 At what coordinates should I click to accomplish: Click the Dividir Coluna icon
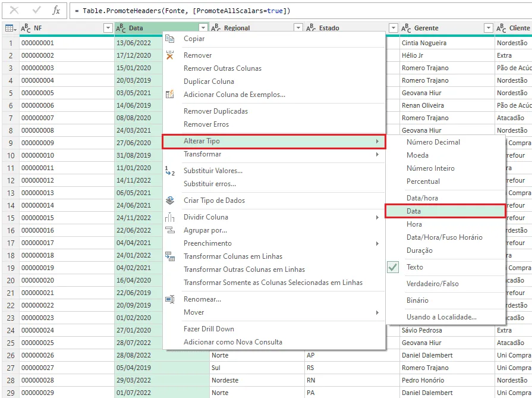pos(169,217)
